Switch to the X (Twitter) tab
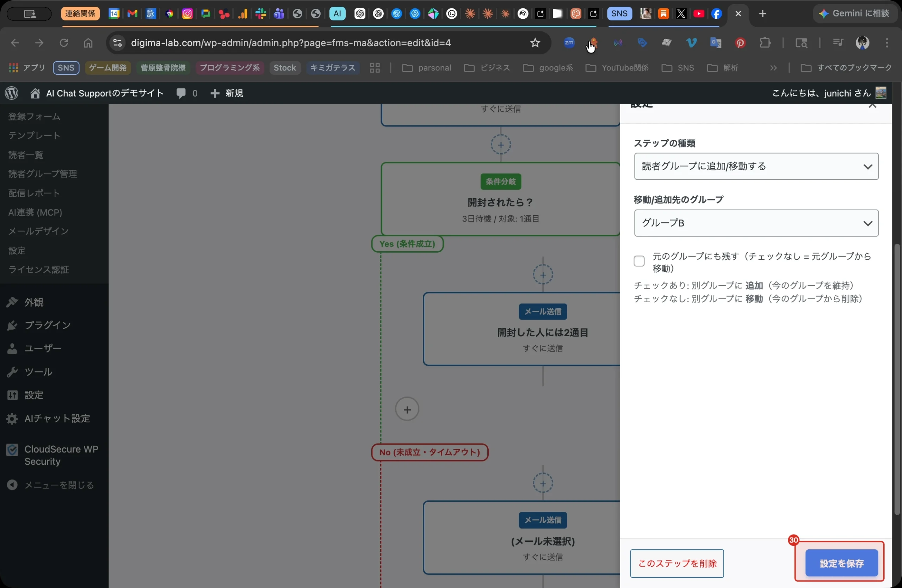Screen dimensions: 902x588 (681, 14)
